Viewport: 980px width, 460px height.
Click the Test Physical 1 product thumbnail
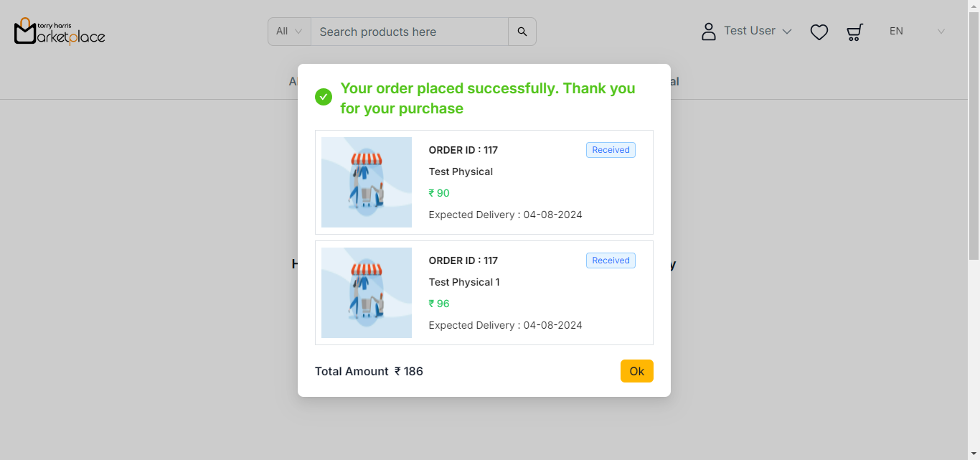pyautogui.click(x=367, y=293)
